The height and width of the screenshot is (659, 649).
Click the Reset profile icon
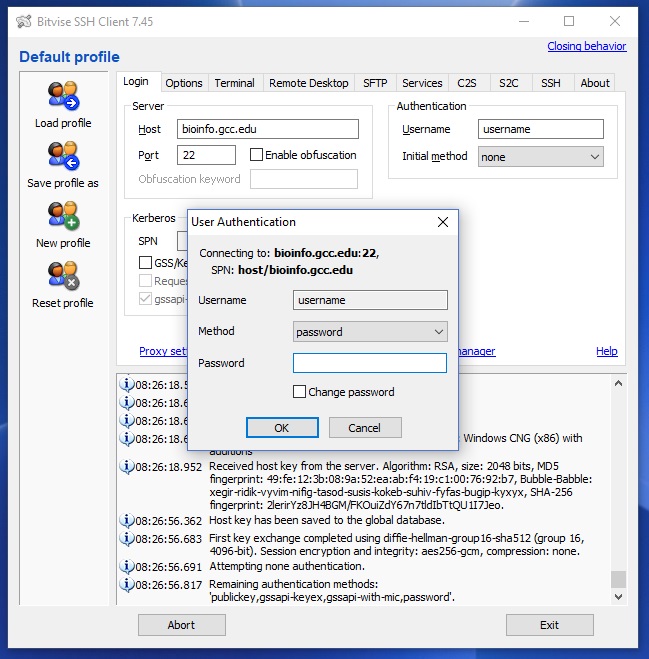click(x=63, y=276)
